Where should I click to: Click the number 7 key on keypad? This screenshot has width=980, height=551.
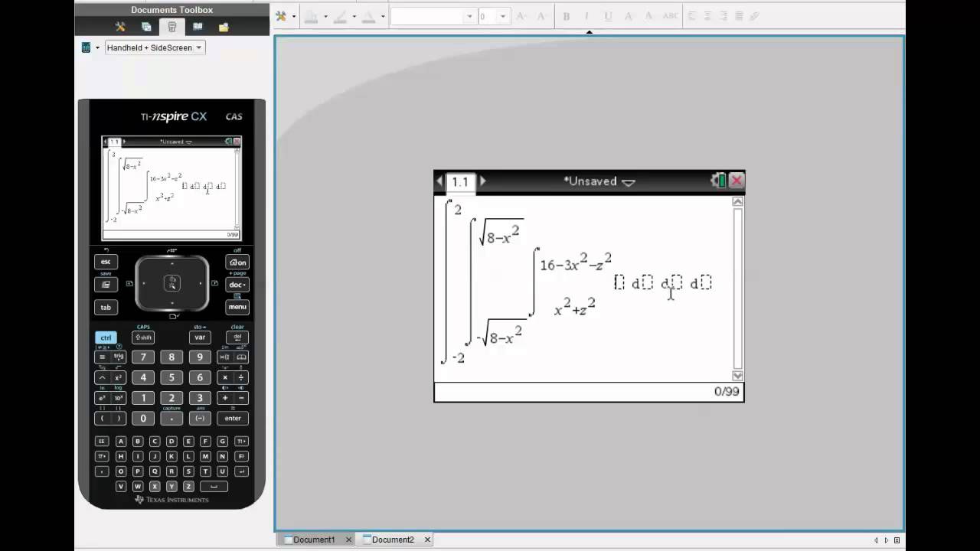tap(143, 357)
